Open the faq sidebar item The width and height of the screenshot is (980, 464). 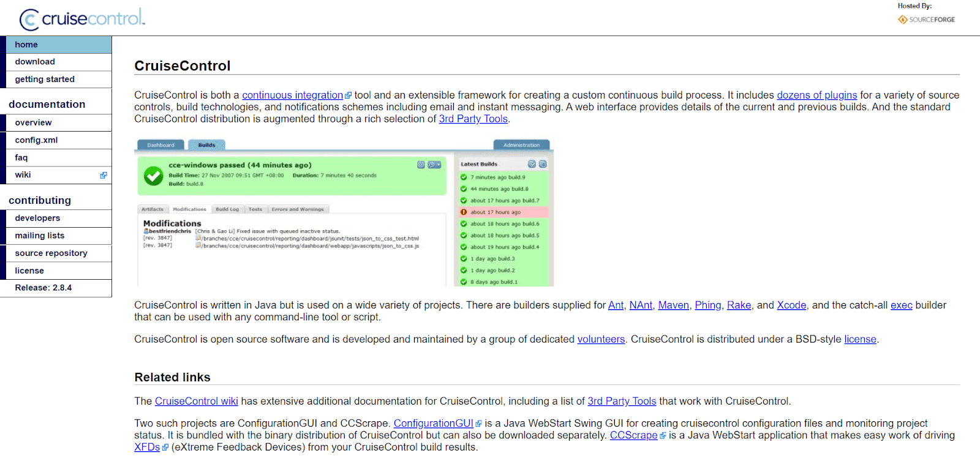click(21, 158)
